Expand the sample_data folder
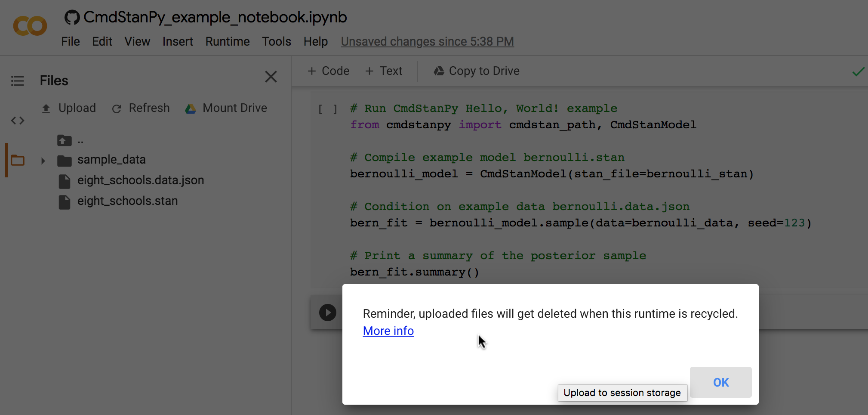Viewport: 868px width, 415px height. pyautogui.click(x=43, y=161)
